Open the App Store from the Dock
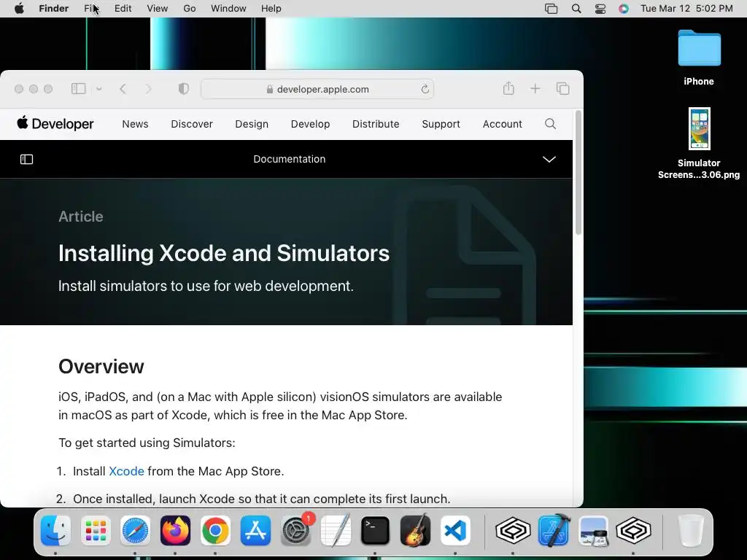The width and height of the screenshot is (747, 560). point(255,530)
